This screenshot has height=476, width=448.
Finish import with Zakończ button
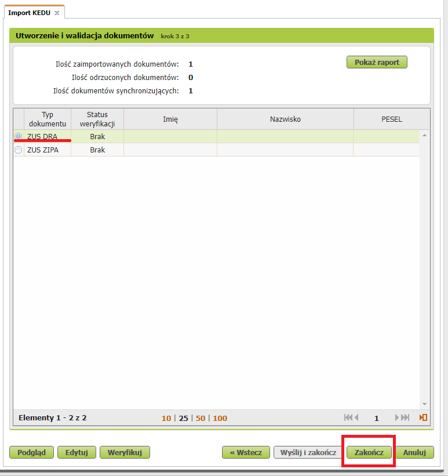click(369, 452)
